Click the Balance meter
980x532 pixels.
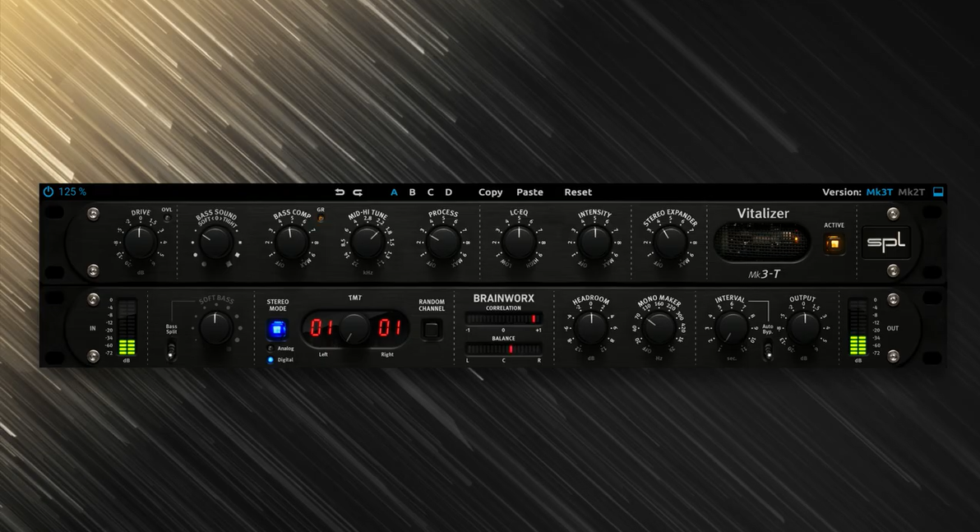point(503,349)
